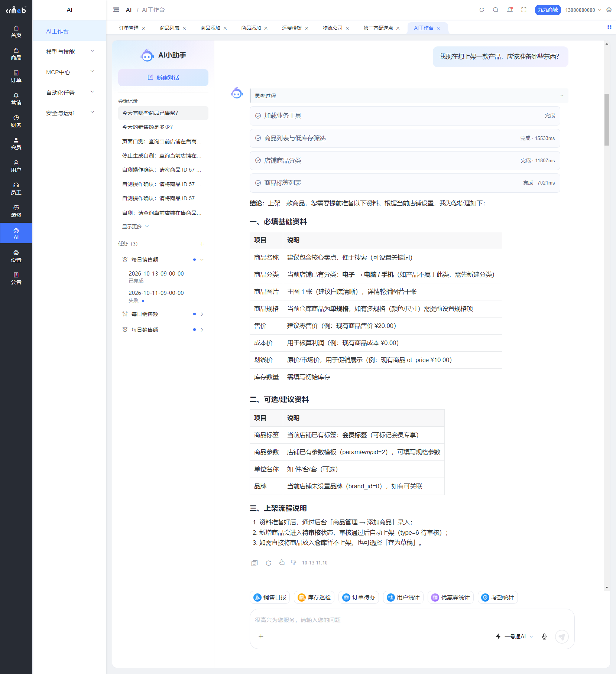Collapse the menu with the hamburger icon
The height and width of the screenshot is (674, 616).
point(116,10)
